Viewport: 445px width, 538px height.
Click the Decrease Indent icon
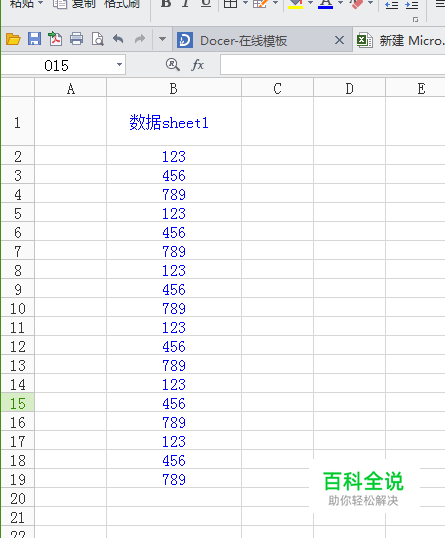point(391,4)
